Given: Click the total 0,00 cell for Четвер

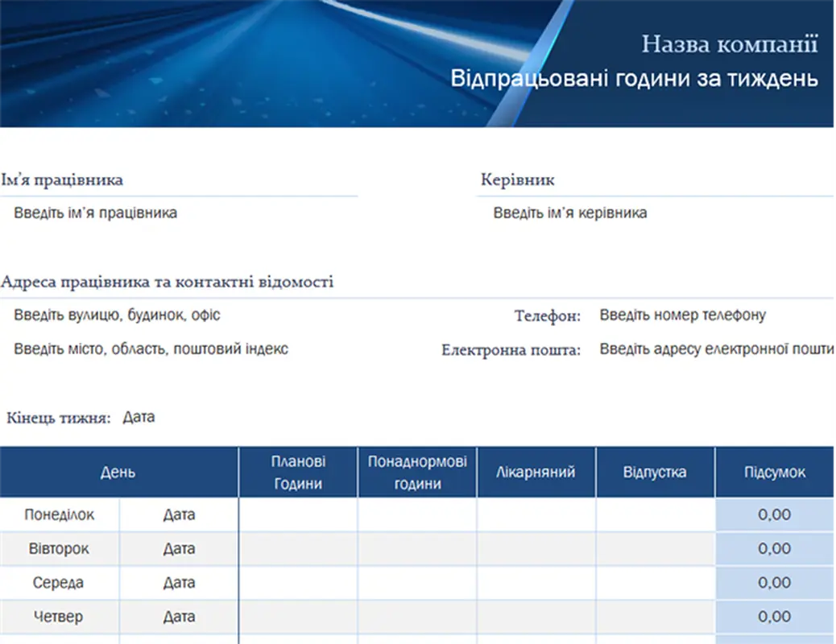Looking at the screenshot, I should 775,617.
